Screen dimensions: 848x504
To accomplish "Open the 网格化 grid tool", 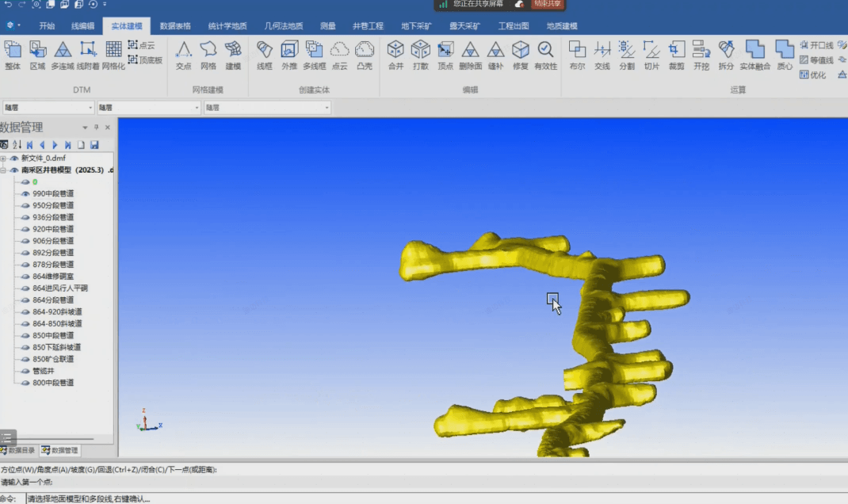I will (113, 55).
